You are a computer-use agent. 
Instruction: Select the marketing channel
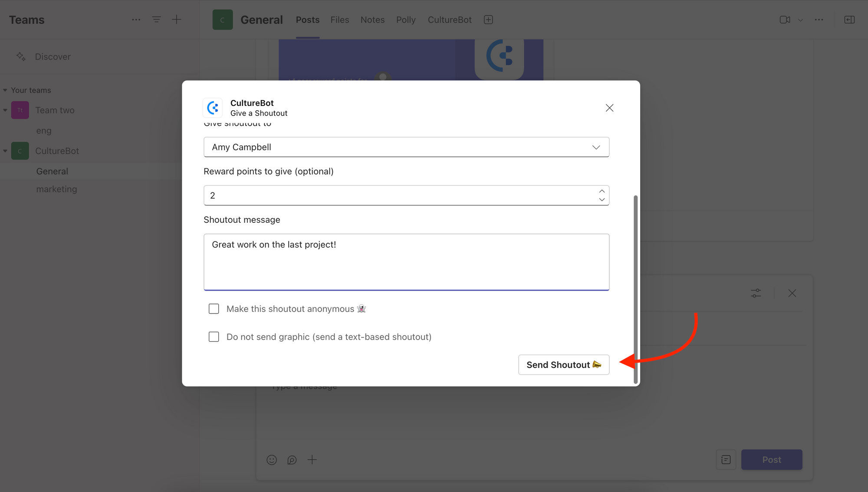coord(56,189)
